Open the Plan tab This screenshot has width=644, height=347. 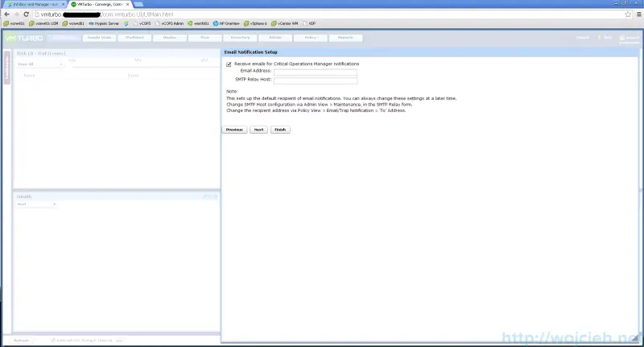205,38
